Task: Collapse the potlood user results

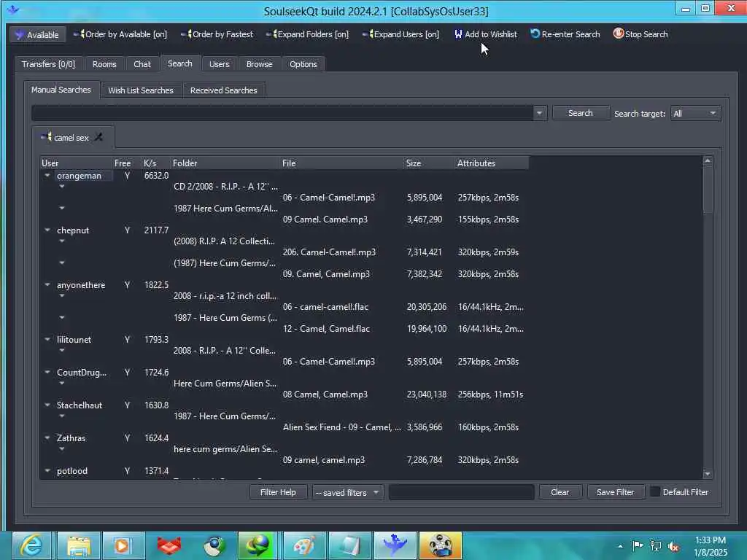Action: (x=47, y=471)
